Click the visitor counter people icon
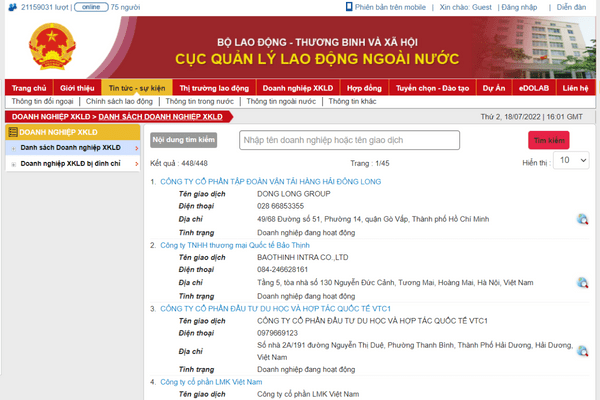This screenshot has height=400, width=600. point(12,7)
